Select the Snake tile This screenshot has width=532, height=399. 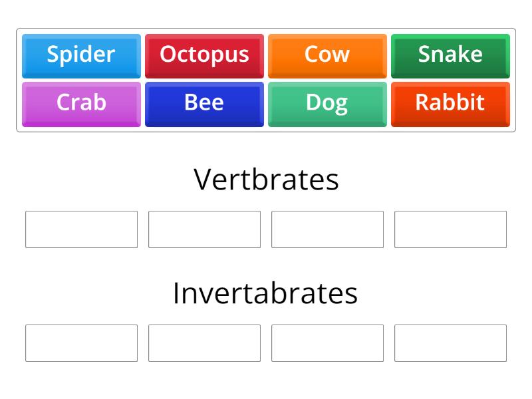(450, 55)
